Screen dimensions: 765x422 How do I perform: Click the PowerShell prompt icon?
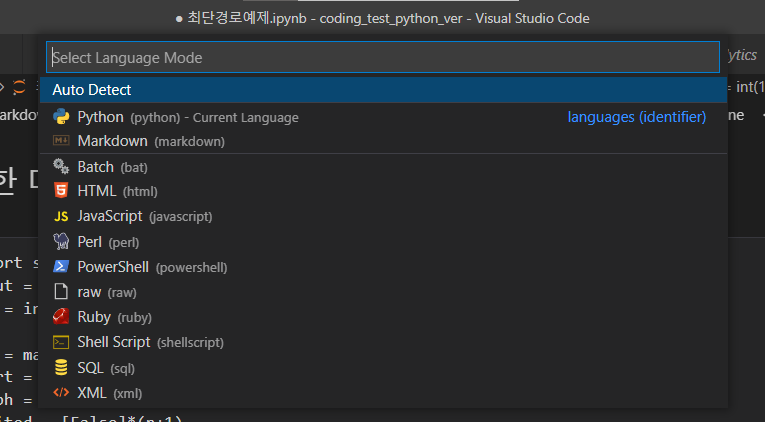click(x=61, y=266)
